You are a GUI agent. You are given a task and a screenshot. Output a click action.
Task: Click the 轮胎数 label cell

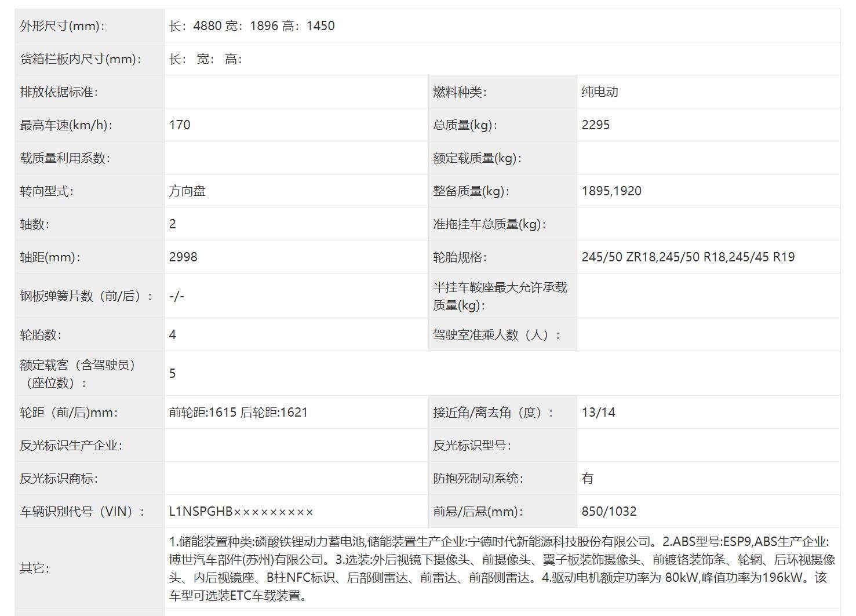41,335
